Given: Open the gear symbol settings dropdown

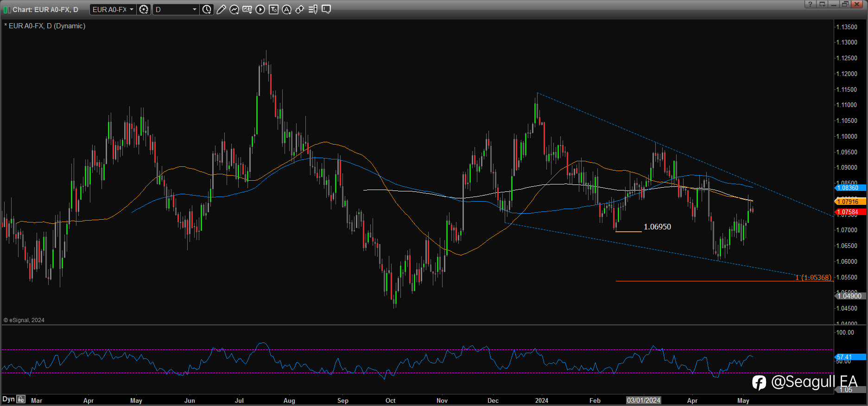Looking at the screenshot, I should (144, 9).
